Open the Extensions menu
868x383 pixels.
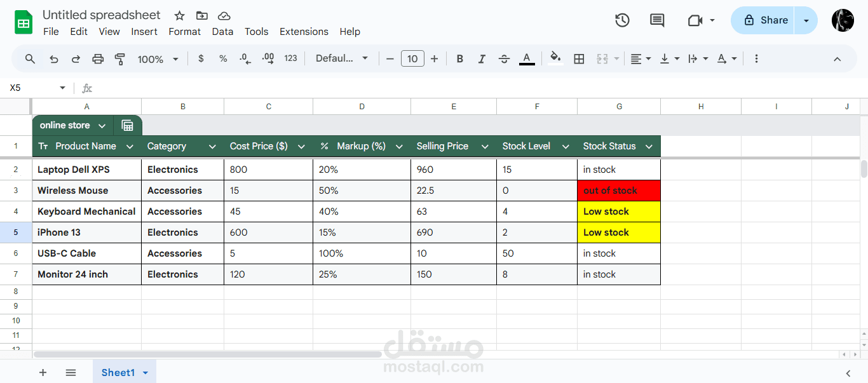(304, 31)
